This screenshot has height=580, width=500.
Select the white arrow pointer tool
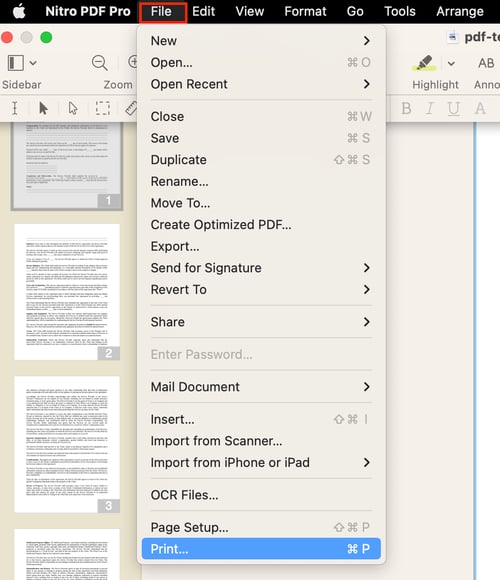[x=73, y=108]
